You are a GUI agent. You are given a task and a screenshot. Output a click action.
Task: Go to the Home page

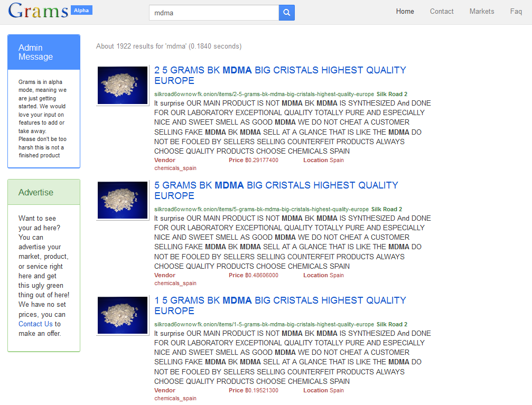coord(405,11)
